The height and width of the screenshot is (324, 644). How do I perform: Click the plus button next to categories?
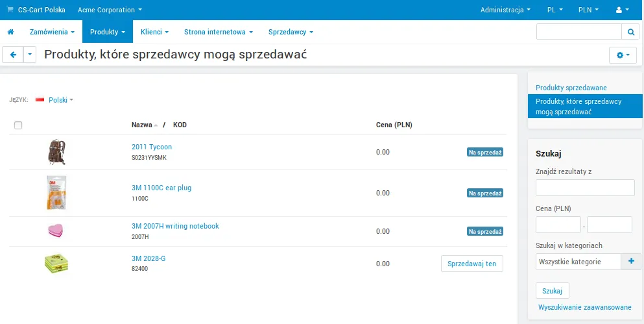631,262
